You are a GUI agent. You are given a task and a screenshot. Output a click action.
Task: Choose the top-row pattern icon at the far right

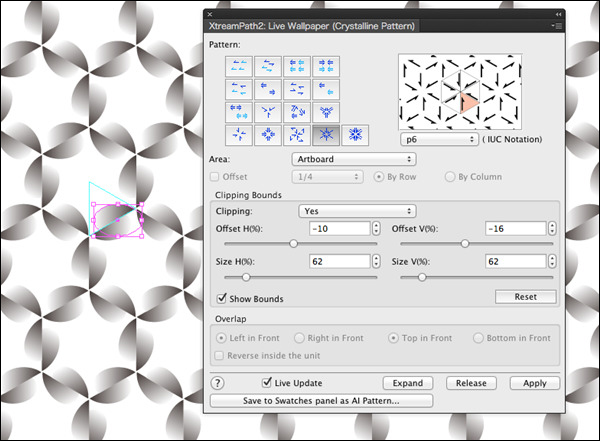(x=325, y=66)
